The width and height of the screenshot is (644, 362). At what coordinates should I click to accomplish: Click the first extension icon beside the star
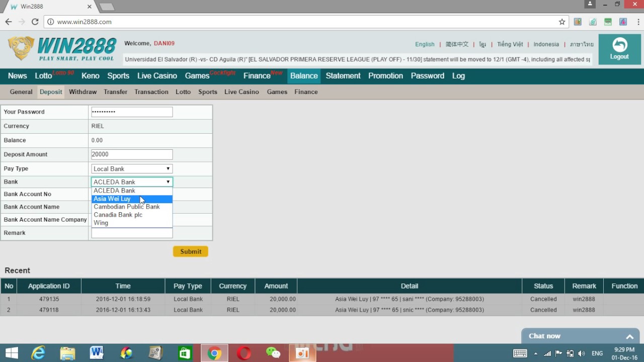click(x=578, y=22)
